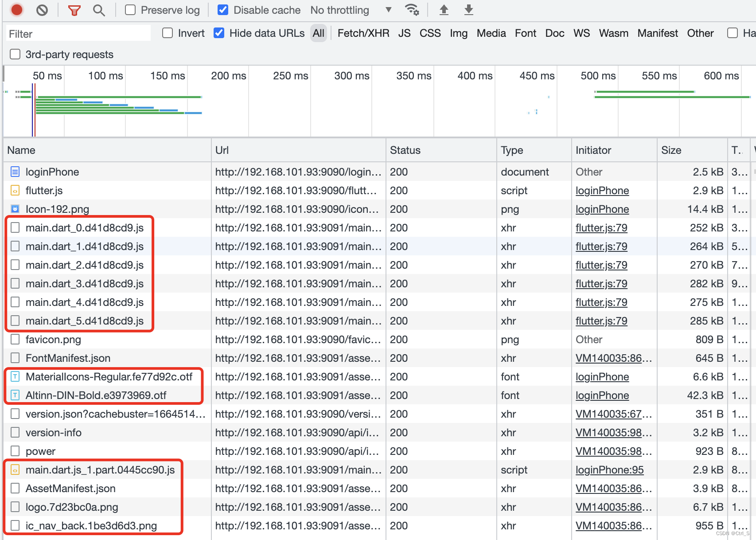Click file icon of AssetManifest.json row
756x540 pixels.
pos(15,488)
